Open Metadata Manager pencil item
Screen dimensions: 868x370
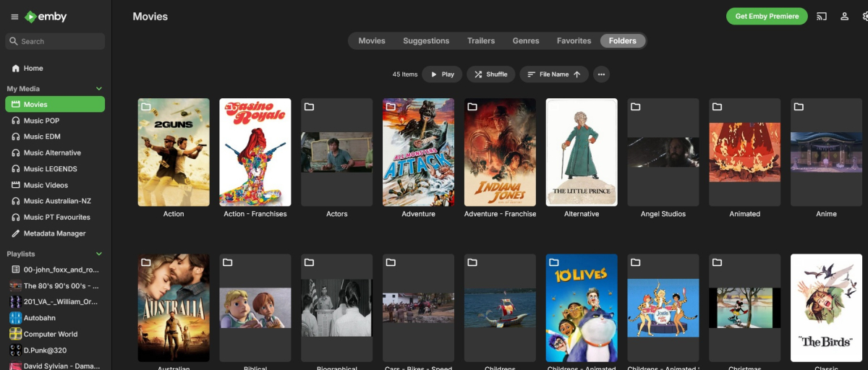(x=55, y=233)
